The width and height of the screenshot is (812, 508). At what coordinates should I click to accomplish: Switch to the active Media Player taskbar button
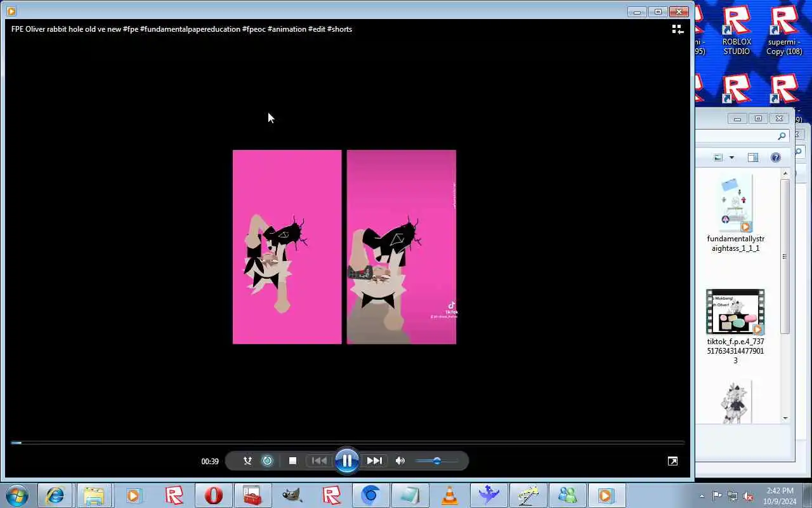click(x=606, y=495)
